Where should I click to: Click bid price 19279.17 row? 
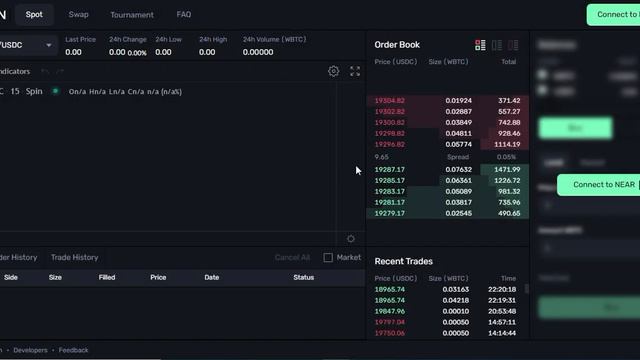(x=448, y=213)
